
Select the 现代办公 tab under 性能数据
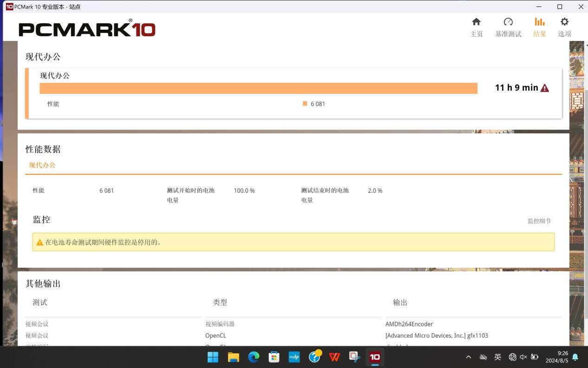click(x=42, y=165)
